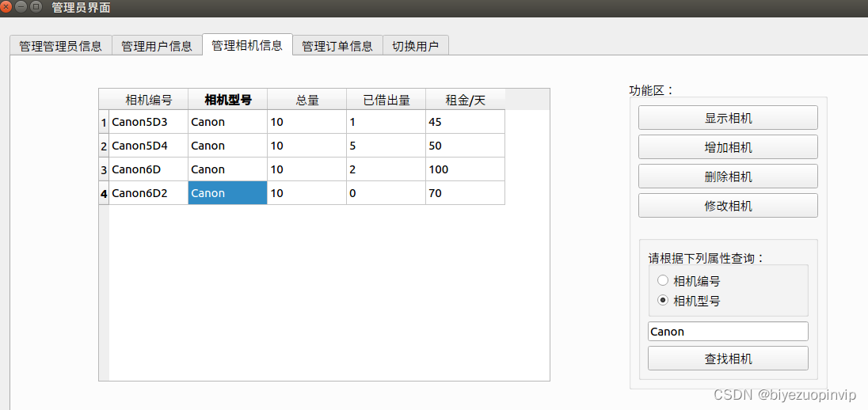The height and width of the screenshot is (410, 868).
Task: Select the 总量 cell 10 in Canon5D3 row
Action: [x=306, y=122]
